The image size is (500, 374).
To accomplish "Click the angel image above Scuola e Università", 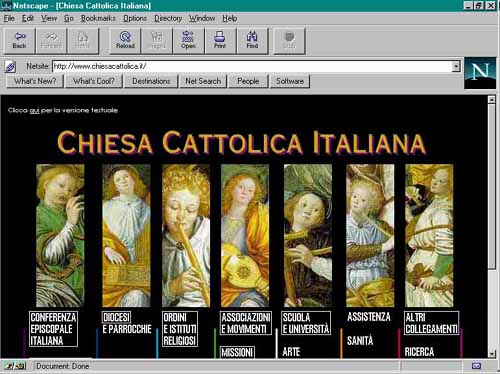I will pos(308,235).
